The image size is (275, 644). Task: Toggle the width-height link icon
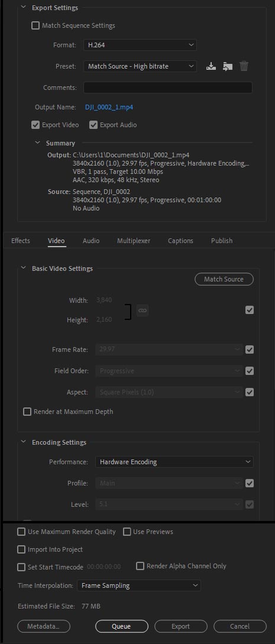click(143, 310)
